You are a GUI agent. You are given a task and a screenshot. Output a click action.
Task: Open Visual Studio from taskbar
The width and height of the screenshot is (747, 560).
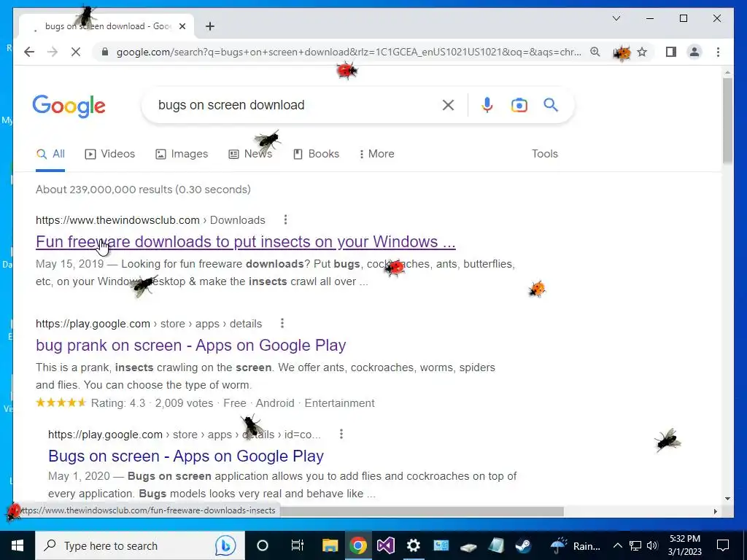pos(386,545)
